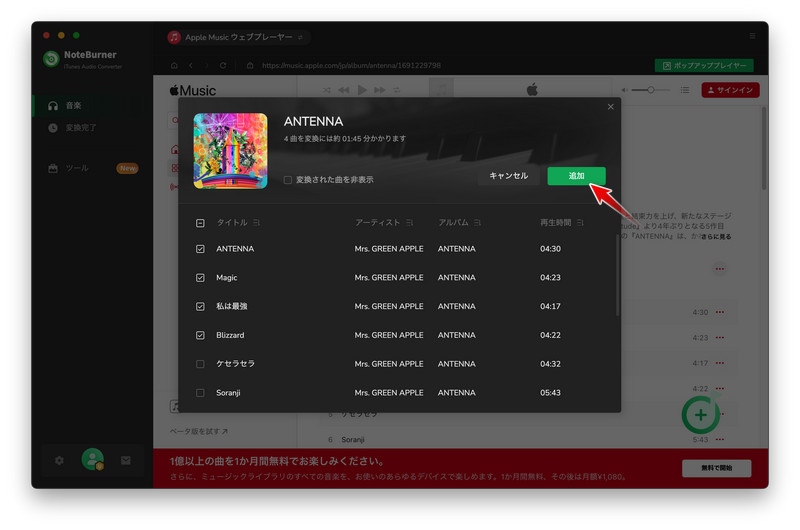Open album more options above track list
This screenshot has height=530, width=800.
pyautogui.click(x=719, y=269)
